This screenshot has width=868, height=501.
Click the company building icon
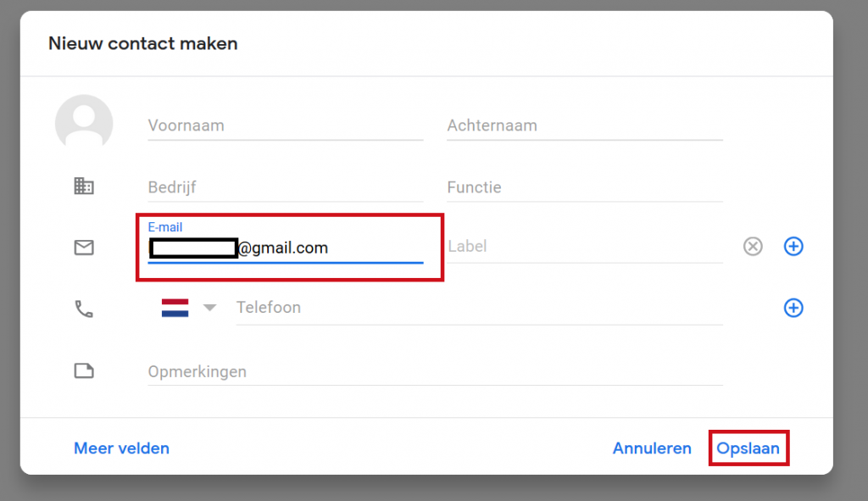coord(84,186)
